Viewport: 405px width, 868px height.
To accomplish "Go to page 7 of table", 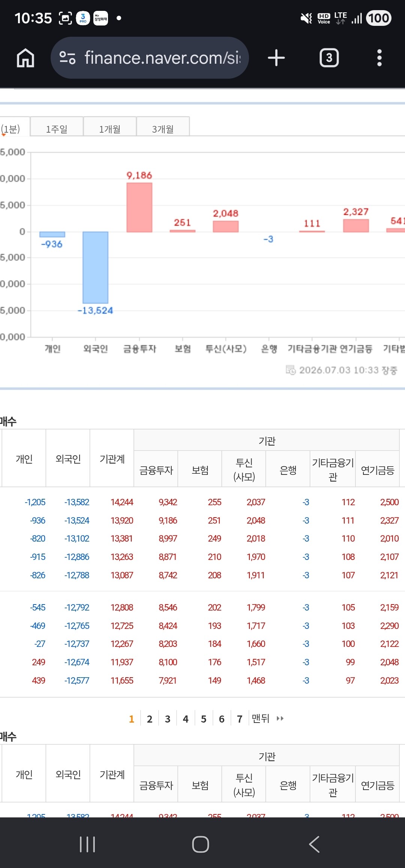I will click(x=240, y=719).
